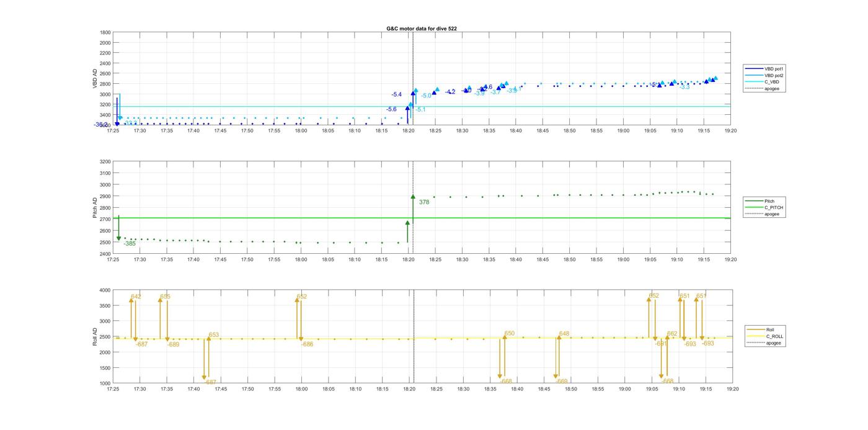The height and width of the screenshot is (430, 868).
Task: Click '4000' tick on the Roll AD axis
Action: click(x=105, y=290)
